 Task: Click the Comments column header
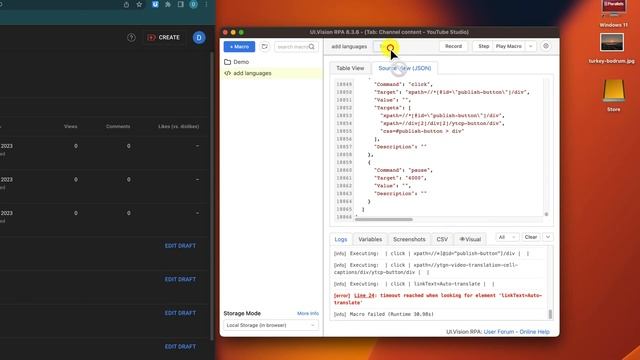(x=118, y=127)
